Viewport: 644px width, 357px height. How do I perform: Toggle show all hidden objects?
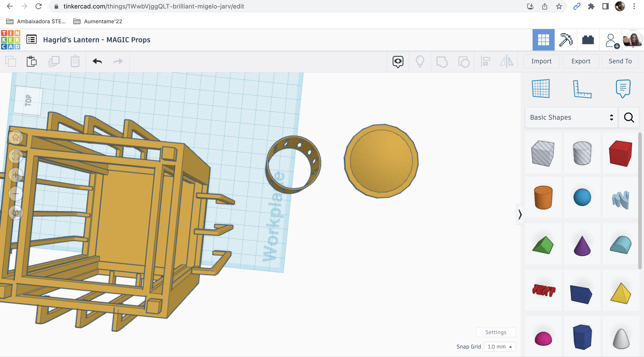click(x=397, y=61)
